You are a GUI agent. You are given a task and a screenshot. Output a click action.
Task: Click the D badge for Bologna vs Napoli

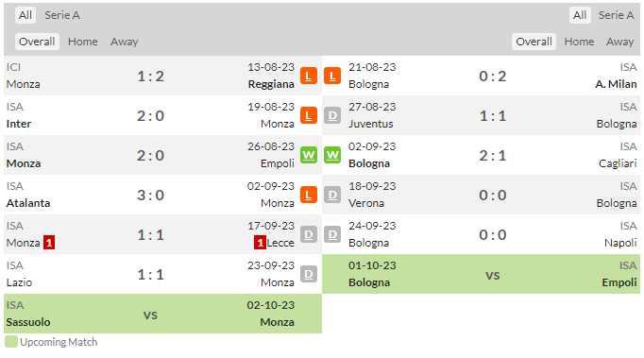coord(332,234)
